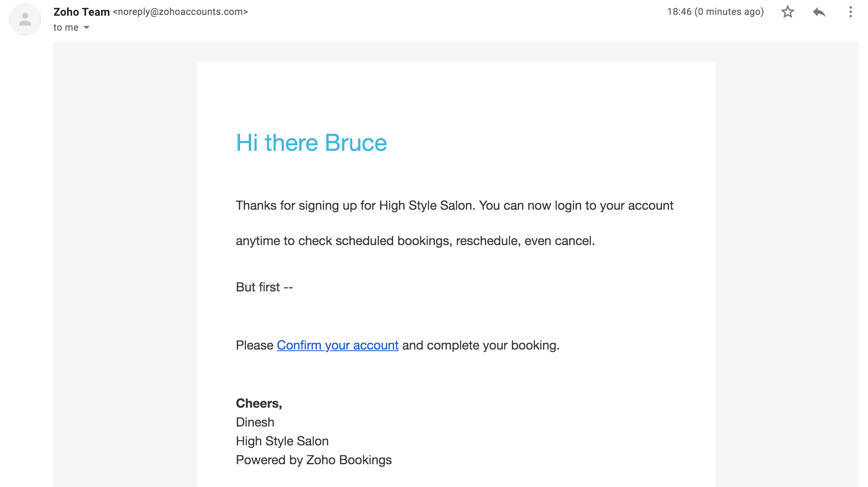Viewport: 868px width, 487px height.
Task: Click the bold 'Cheers,' sign-off
Action: pos(259,403)
